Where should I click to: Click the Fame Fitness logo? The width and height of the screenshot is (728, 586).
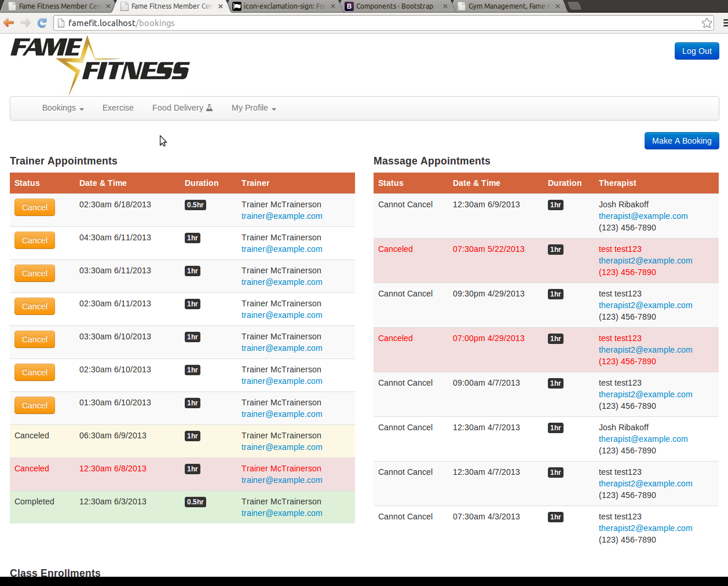[x=100, y=64]
